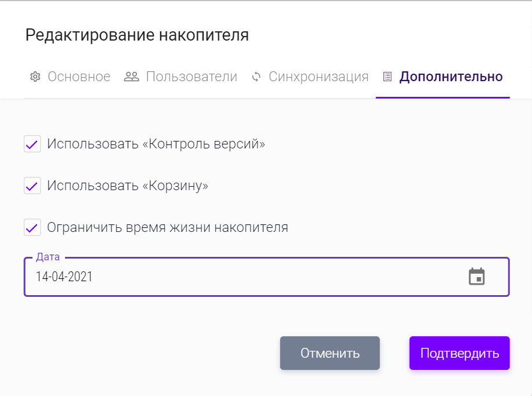
Task: Go to the Синхронизация tab
Action: 319,77
